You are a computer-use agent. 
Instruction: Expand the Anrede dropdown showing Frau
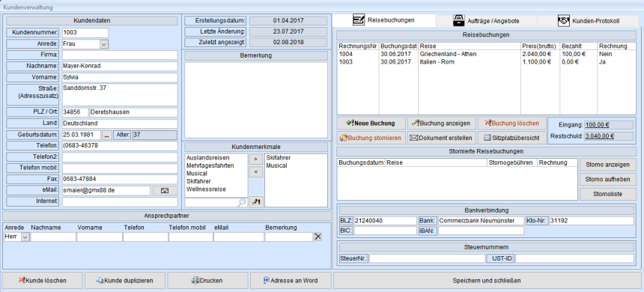[x=104, y=44]
